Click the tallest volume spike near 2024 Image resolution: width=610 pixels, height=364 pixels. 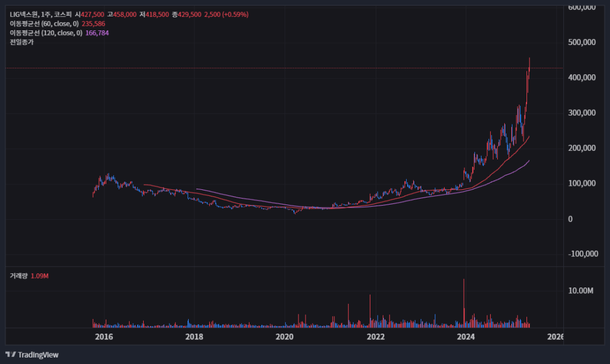[464, 303]
